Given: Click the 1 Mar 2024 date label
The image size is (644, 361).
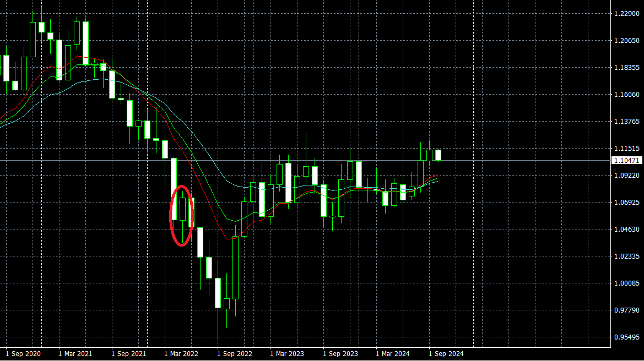Looking at the screenshot, I should pos(393,354).
